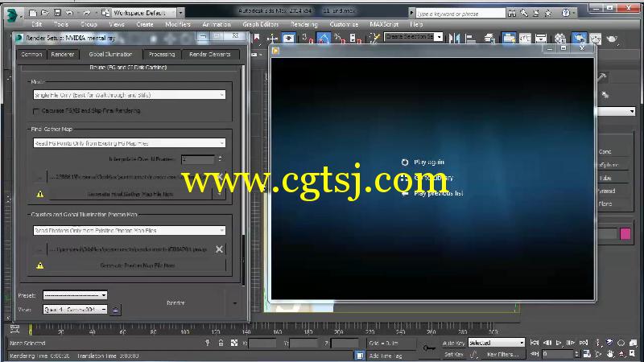Image resolution: width=644 pixels, height=362 pixels.
Task: Switch to the Processing tab
Action: pos(162,54)
